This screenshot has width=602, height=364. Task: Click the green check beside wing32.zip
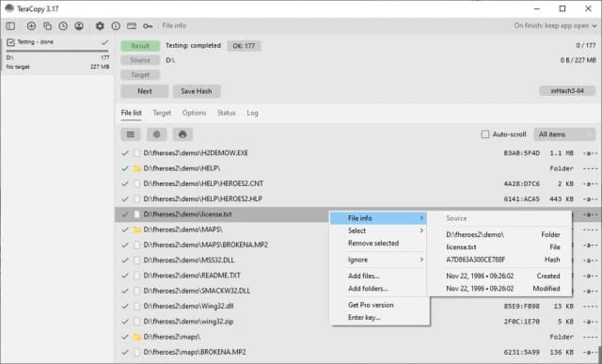pos(125,322)
